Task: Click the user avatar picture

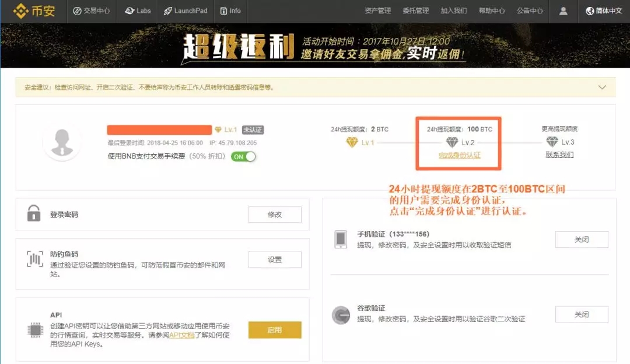Action: tap(62, 143)
